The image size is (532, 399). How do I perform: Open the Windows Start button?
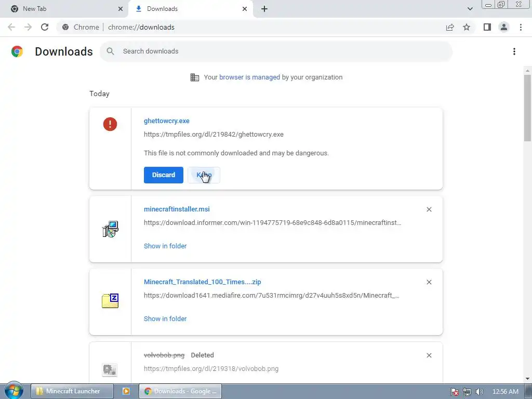point(14,391)
